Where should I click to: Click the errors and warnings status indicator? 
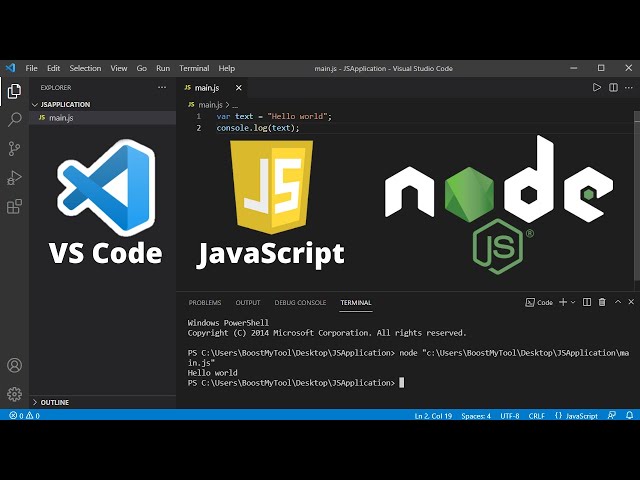[x=24, y=416]
